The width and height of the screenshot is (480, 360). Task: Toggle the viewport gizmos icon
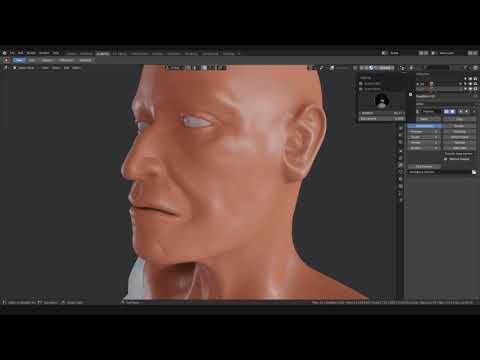pyautogui.click(x=322, y=68)
